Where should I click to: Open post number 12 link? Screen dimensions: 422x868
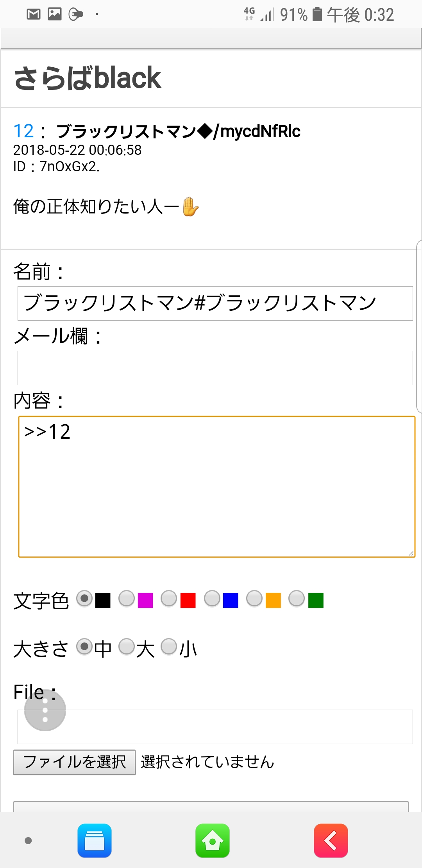tap(23, 131)
